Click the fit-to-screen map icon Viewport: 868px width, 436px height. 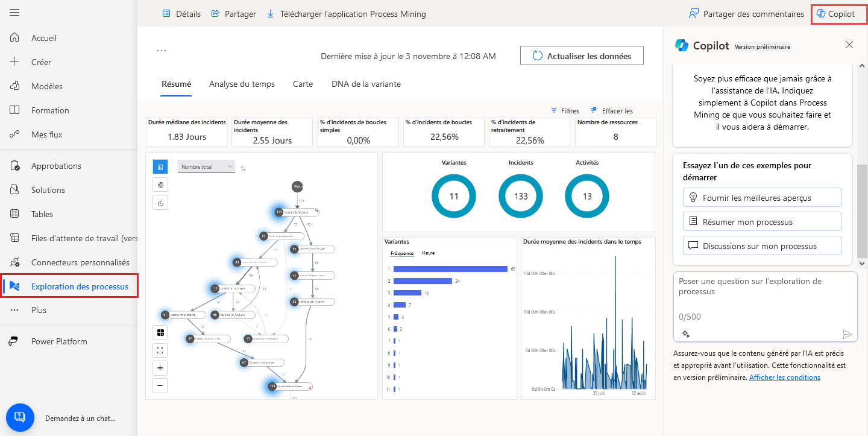(x=160, y=350)
